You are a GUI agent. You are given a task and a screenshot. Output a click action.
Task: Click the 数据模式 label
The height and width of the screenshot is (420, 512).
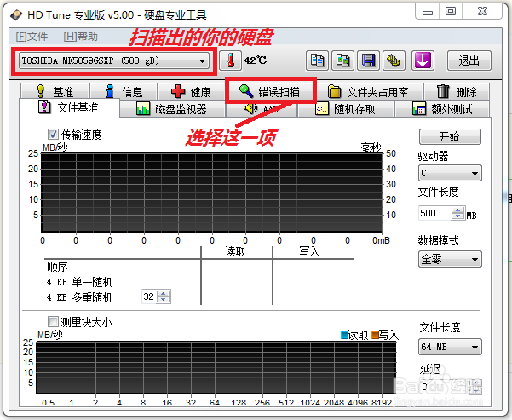[x=438, y=240]
